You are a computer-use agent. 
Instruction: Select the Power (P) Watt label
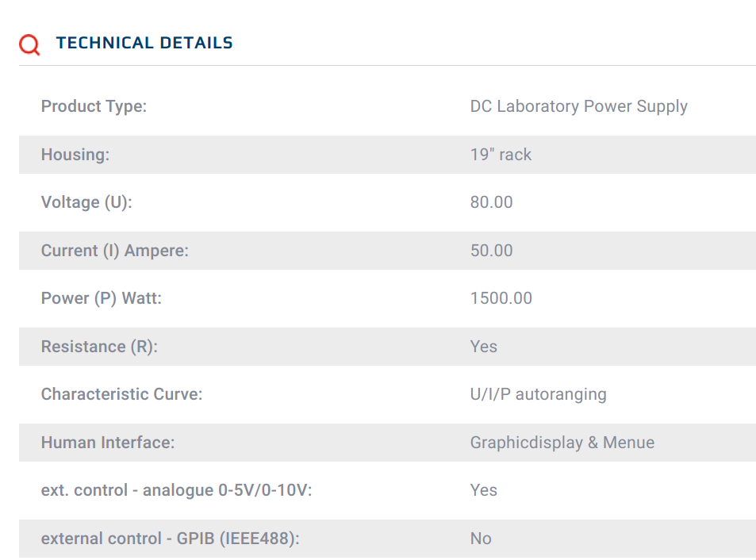102,298
